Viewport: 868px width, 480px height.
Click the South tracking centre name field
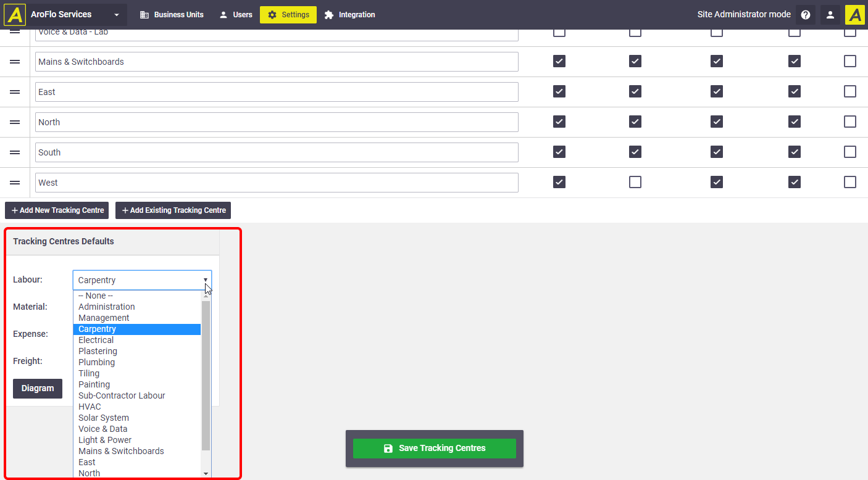coord(277,152)
